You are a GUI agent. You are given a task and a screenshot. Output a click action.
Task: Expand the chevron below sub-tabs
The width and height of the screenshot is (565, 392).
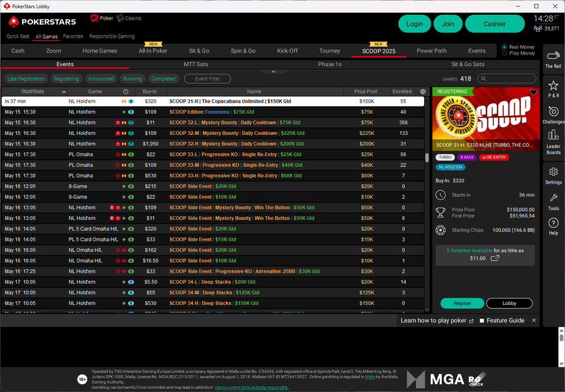click(273, 71)
